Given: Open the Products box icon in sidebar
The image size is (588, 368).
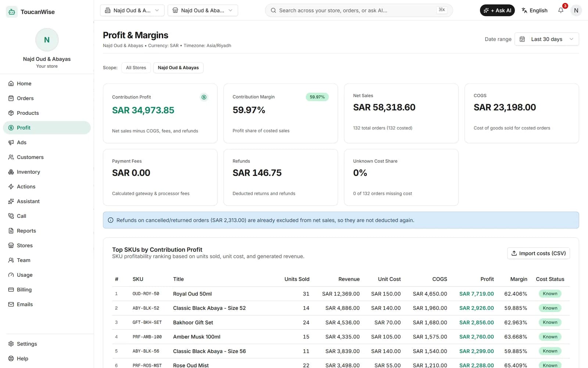Looking at the screenshot, I should (11, 113).
